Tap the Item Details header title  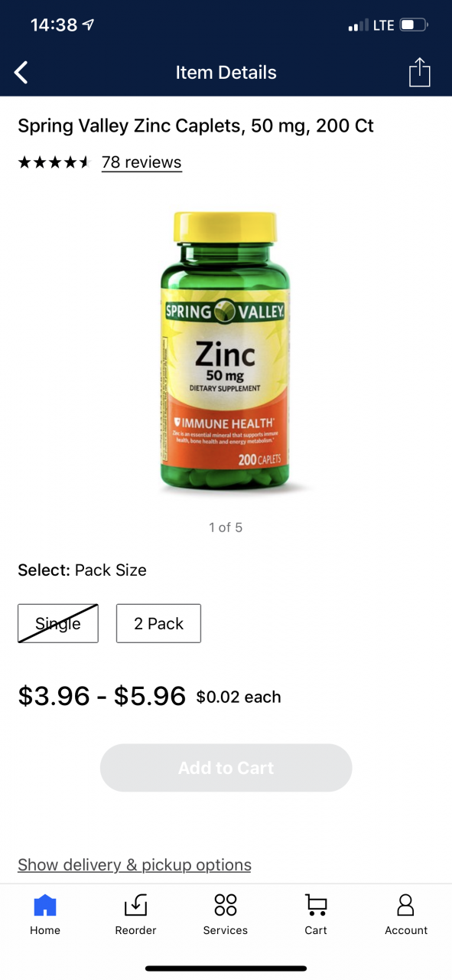pos(226,73)
